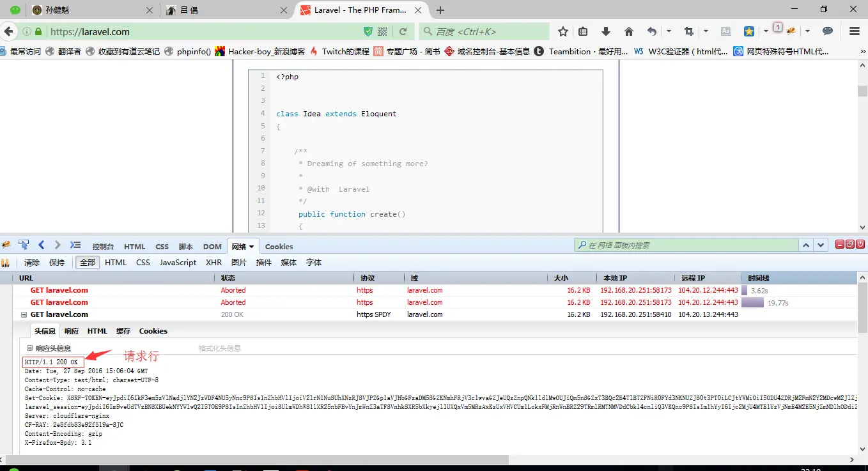
Task: Turn off Firebug with the power icon
Action: (860, 244)
